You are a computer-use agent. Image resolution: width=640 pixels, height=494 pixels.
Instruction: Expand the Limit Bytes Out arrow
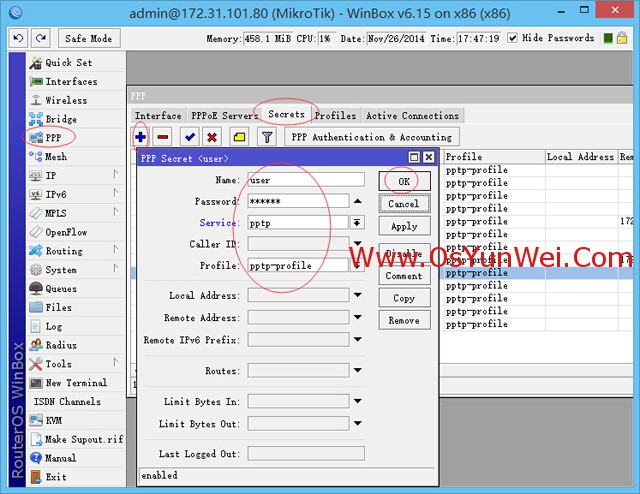358,423
